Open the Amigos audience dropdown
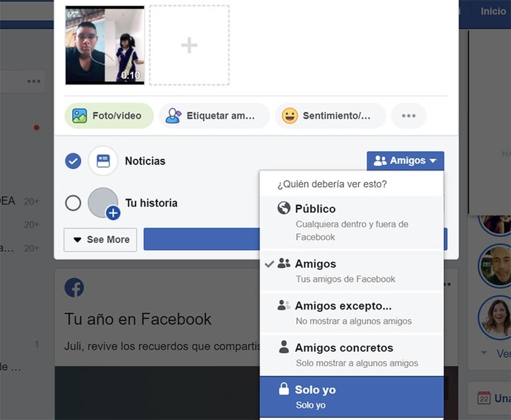 tap(405, 160)
